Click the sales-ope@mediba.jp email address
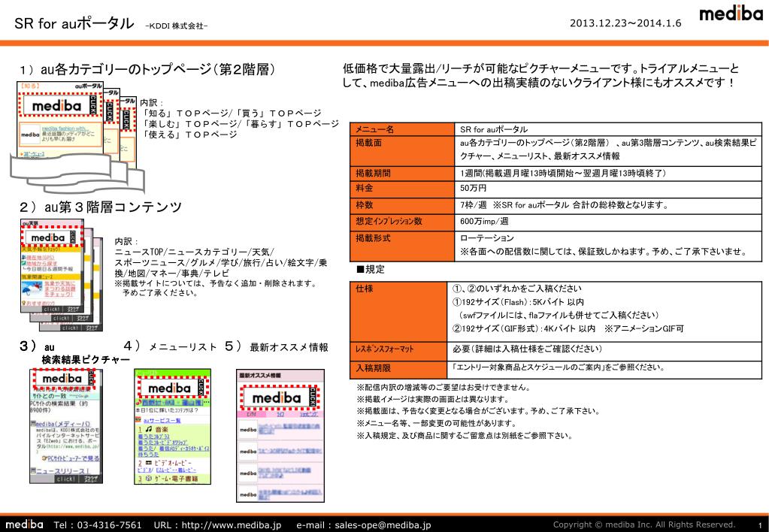The width and height of the screenshot is (769, 532). pos(383,524)
